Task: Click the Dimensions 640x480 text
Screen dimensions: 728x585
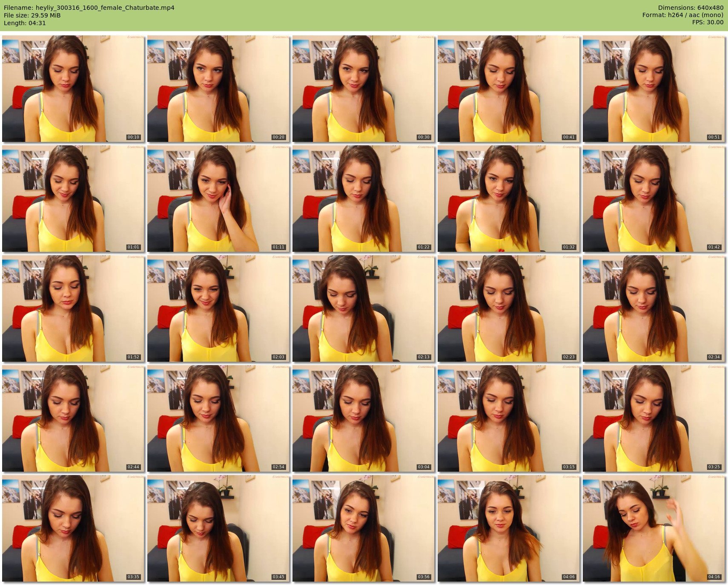Action: tap(691, 8)
